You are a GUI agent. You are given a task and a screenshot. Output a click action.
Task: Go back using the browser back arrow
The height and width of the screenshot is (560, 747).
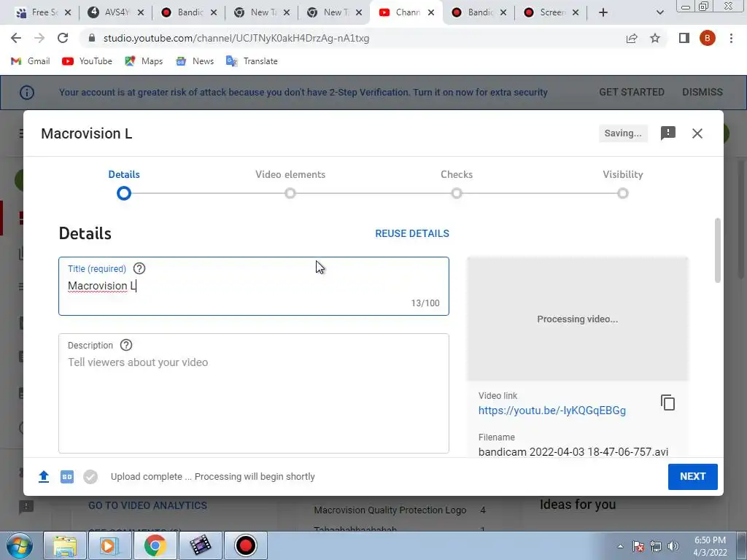point(16,38)
